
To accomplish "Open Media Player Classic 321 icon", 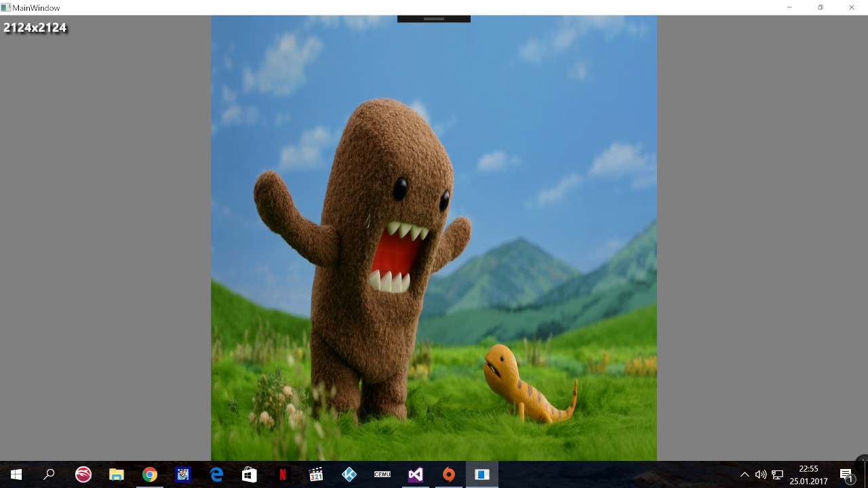I will (x=316, y=474).
